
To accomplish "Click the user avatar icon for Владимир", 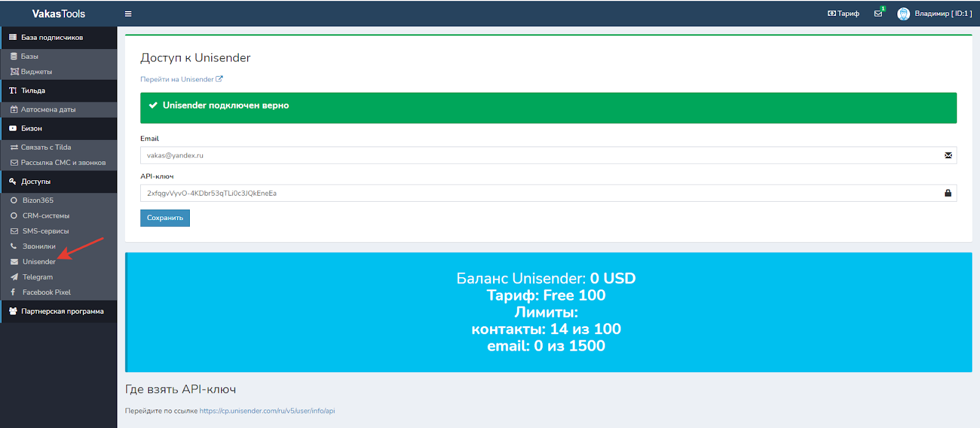I will pos(903,13).
